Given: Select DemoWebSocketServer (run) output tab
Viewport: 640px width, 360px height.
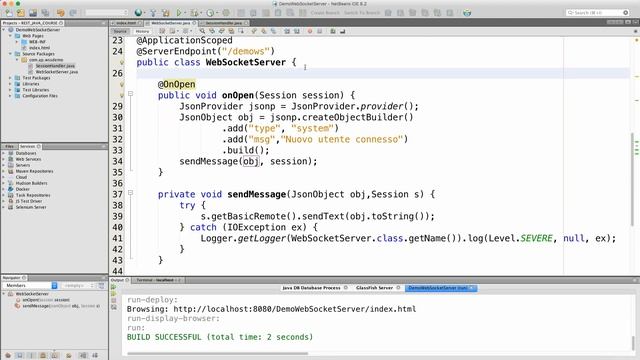Looking at the screenshot, I should click(440, 288).
